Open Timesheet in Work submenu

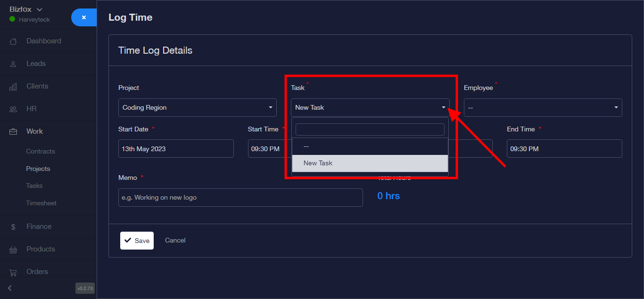[x=41, y=203]
